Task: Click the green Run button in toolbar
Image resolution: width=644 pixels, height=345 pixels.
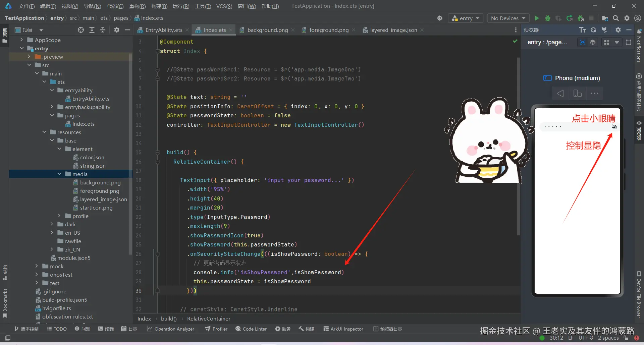Action: (x=537, y=18)
